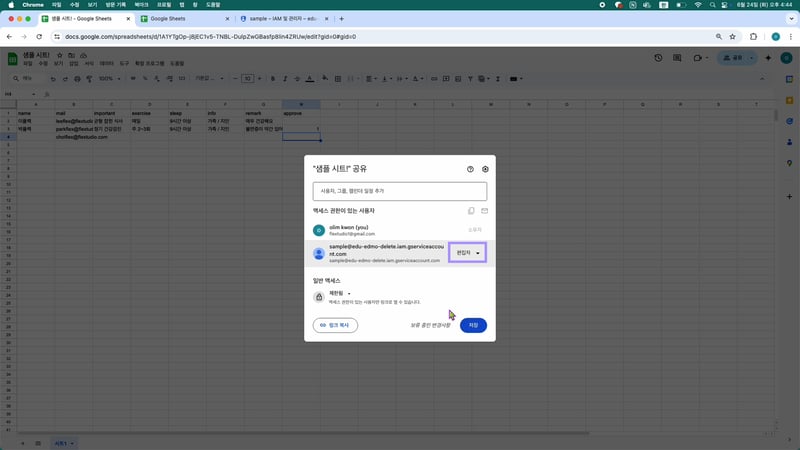This screenshot has width=800, height=450.
Task: Click borders icon in toolbar
Action: tap(338, 79)
